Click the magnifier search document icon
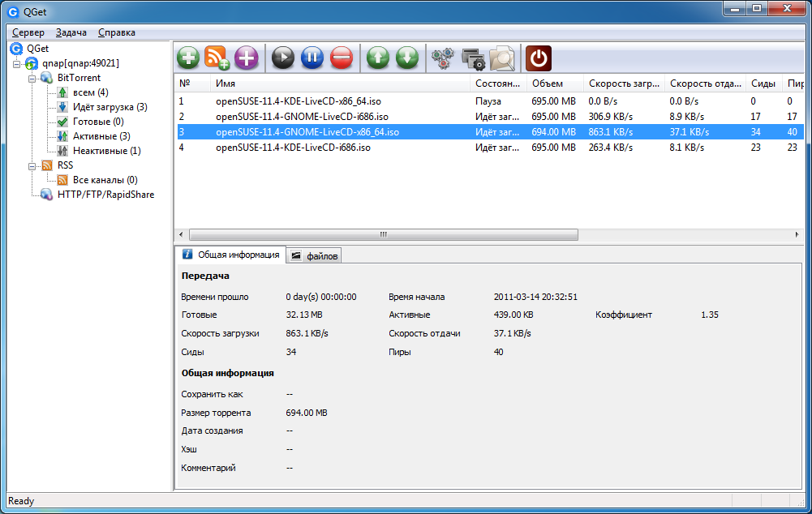Viewport: 812px width, 514px height. 502,58
